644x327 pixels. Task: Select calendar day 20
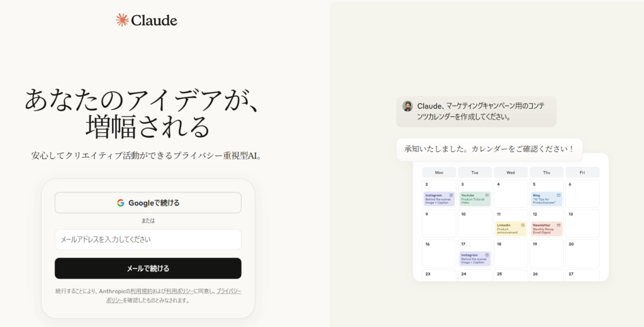point(582,253)
